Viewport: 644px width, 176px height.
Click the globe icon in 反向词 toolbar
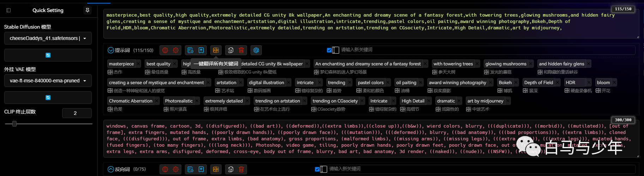[x=165, y=169]
